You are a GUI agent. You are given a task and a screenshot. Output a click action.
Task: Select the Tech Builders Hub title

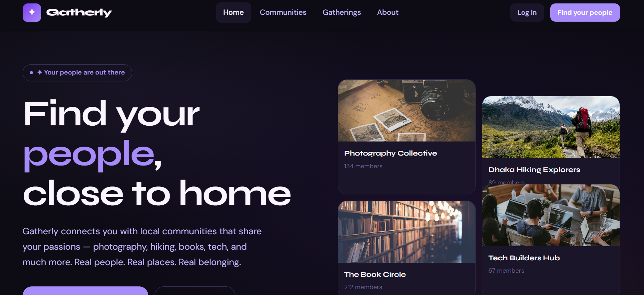tap(524, 258)
